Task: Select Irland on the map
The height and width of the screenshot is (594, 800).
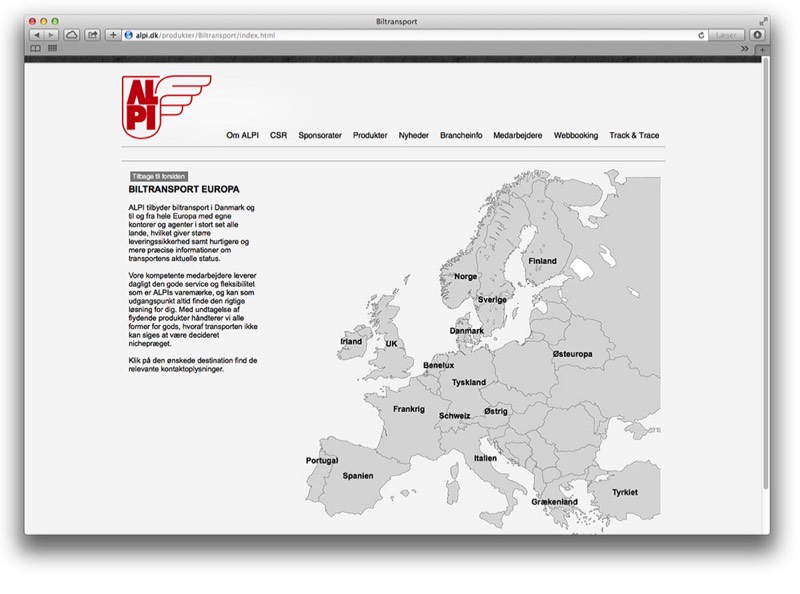Action: tap(351, 341)
